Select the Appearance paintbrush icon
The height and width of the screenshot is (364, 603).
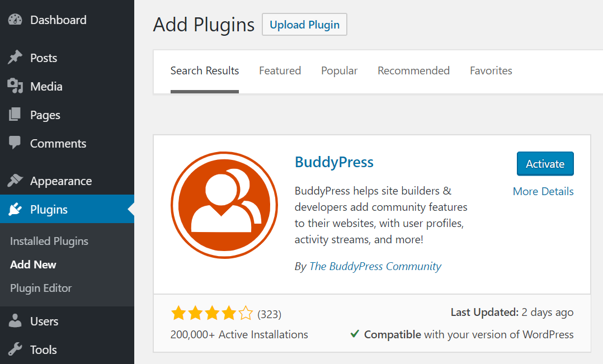tap(15, 181)
